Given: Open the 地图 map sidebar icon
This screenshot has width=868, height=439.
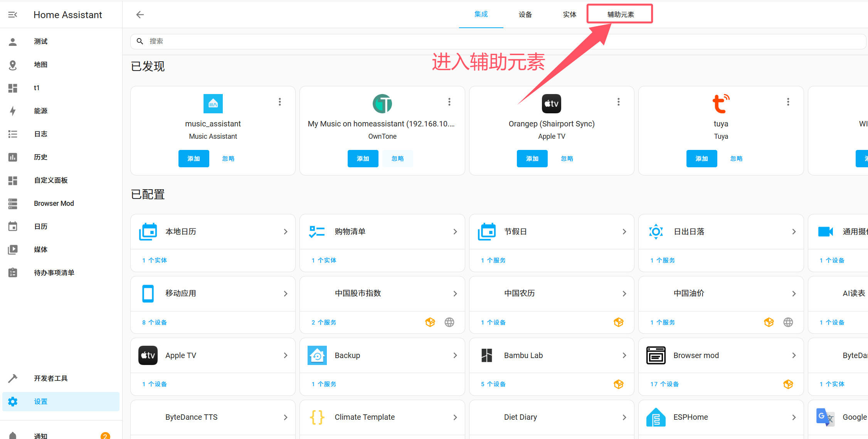Looking at the screenshot, I should pos(13,65).
